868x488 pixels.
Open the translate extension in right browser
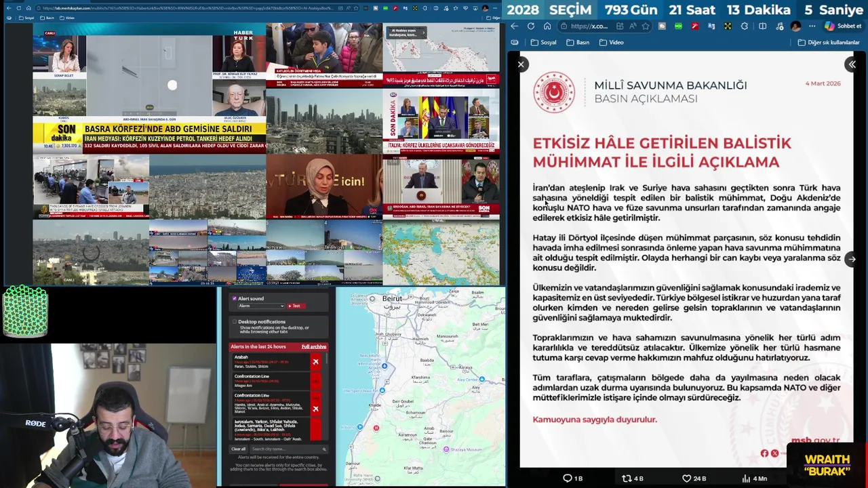click(711, 26)
